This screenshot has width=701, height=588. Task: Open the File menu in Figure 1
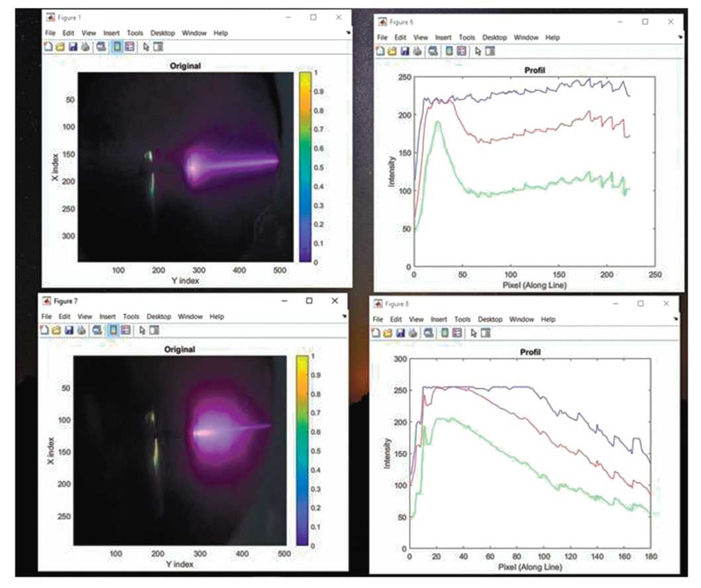[50, 33]
